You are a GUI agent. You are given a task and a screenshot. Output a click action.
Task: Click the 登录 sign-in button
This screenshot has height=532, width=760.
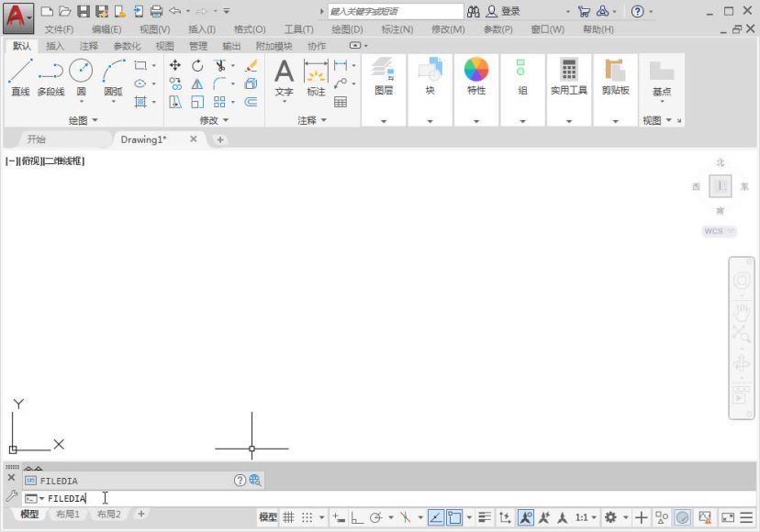pos(503,11)
